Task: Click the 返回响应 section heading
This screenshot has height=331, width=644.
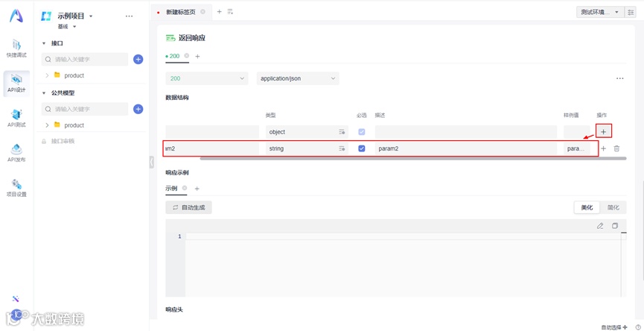Action: 192,38
